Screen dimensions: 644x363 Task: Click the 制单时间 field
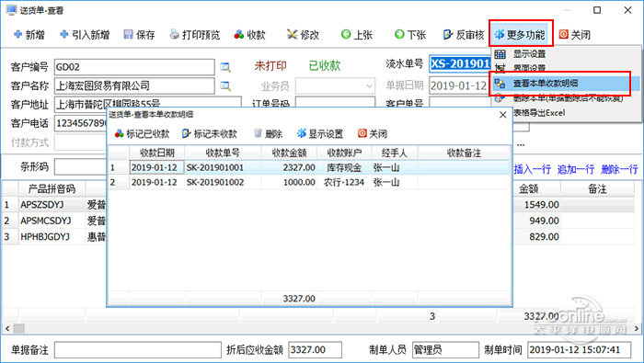579,350
